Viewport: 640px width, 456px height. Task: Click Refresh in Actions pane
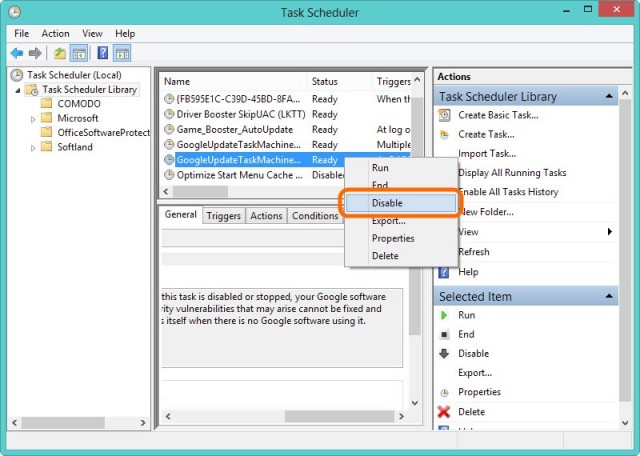point(473,252)
